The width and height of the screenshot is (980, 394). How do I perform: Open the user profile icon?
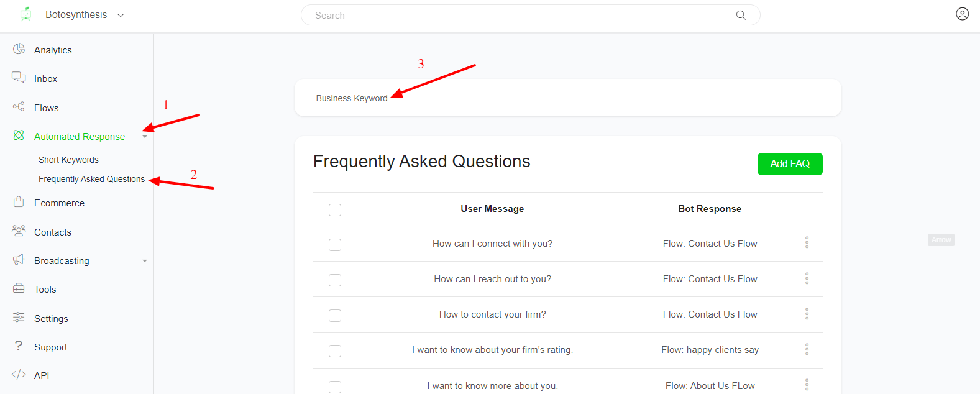click(x=962, y=14)
